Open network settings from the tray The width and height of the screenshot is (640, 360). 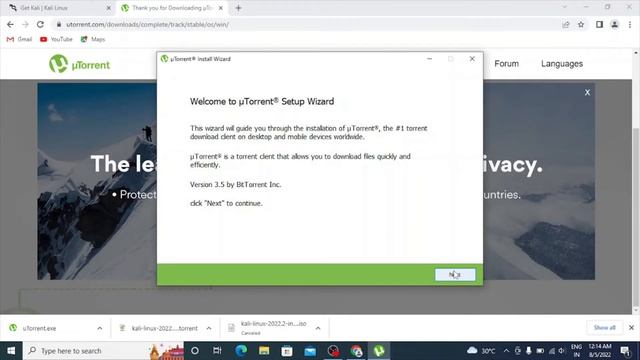(551, 351)
